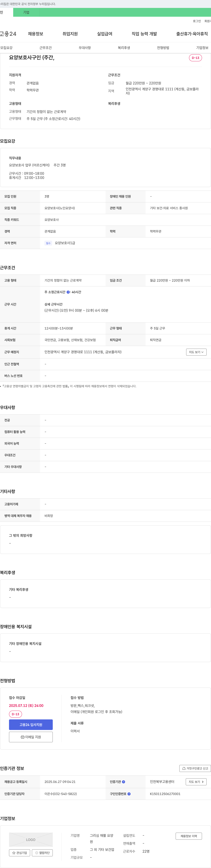Image resolution: width=211 pixels, height=868 pixels.
Task: Add company to 관심기업
Action: [20, 853]
